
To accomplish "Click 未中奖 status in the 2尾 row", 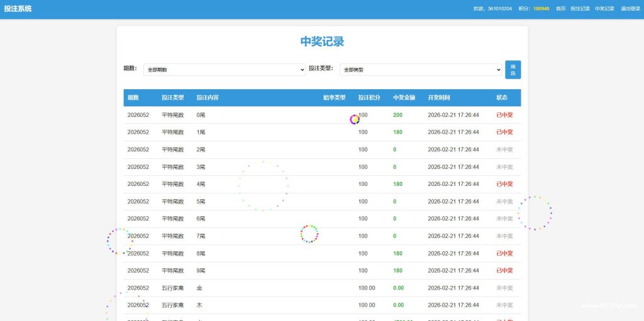I will point(504,150).
